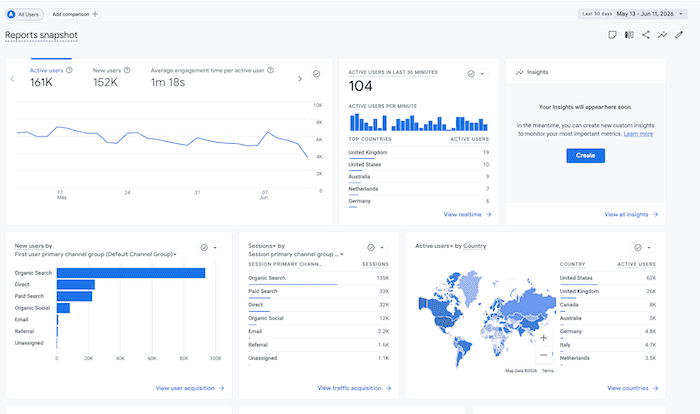
Task: Click the arrow icon beside View all insights
Action: coord(655,214)
